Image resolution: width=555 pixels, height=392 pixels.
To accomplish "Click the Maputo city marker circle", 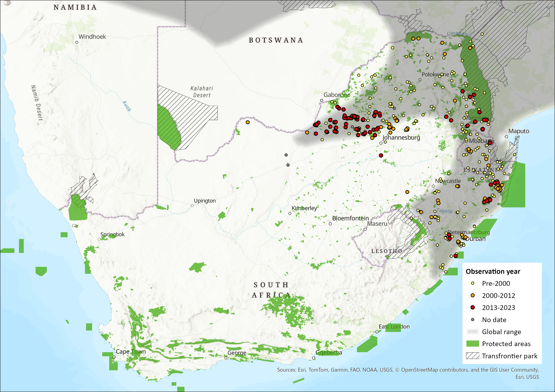I will (x=506, y=137).
